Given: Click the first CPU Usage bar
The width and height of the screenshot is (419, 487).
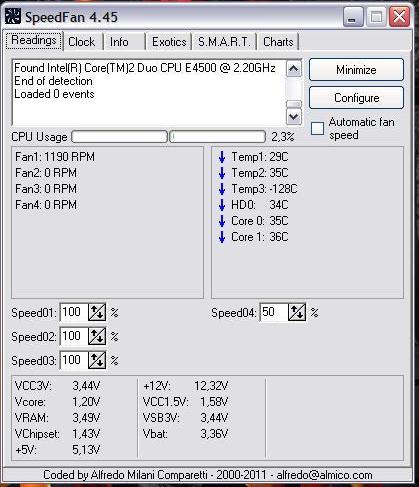Looking at the screenshot, I should [x=119, y=137].
